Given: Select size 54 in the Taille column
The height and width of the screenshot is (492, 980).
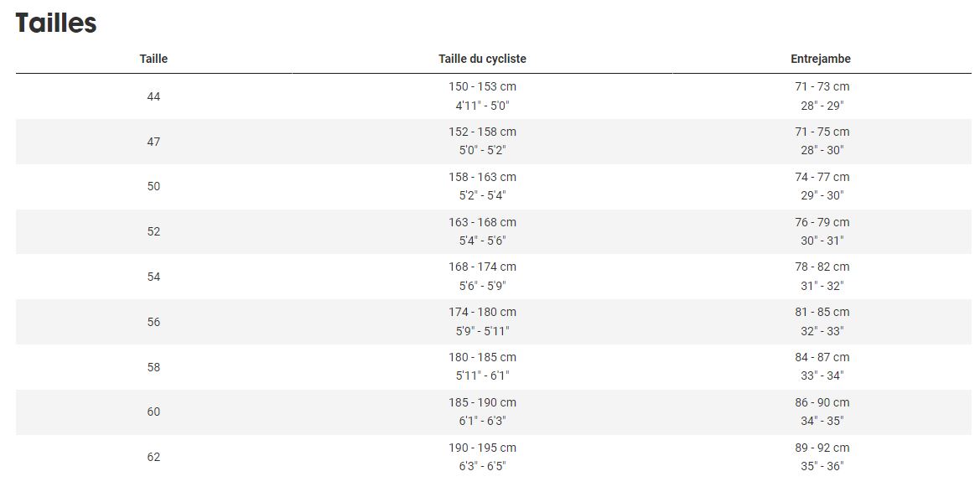Looking at the screenshot, I should (153, 277).
